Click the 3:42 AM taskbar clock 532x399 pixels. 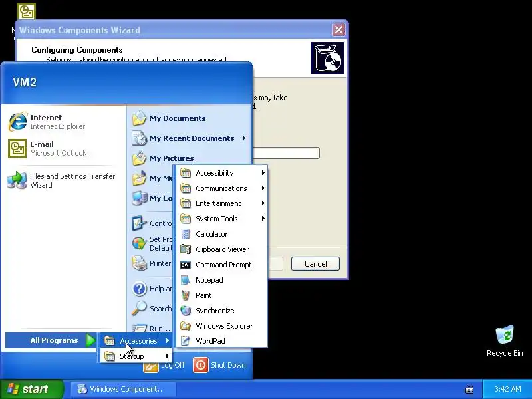507,389
